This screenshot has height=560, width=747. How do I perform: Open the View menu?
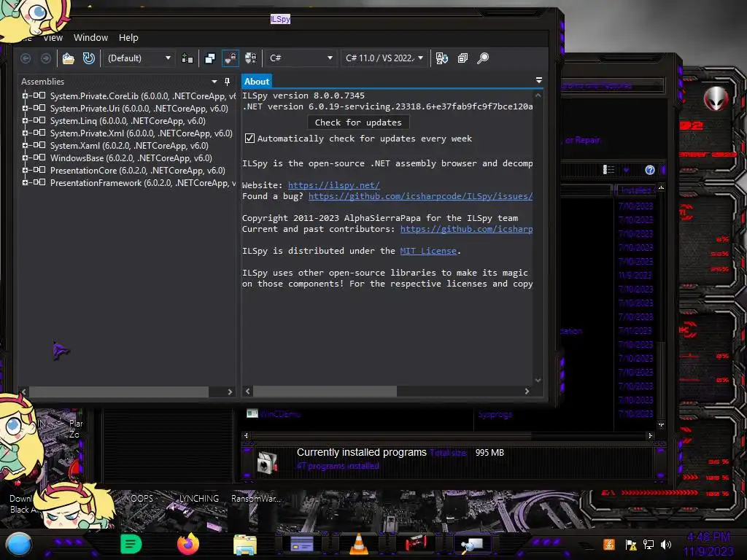[x=53, y=38]
